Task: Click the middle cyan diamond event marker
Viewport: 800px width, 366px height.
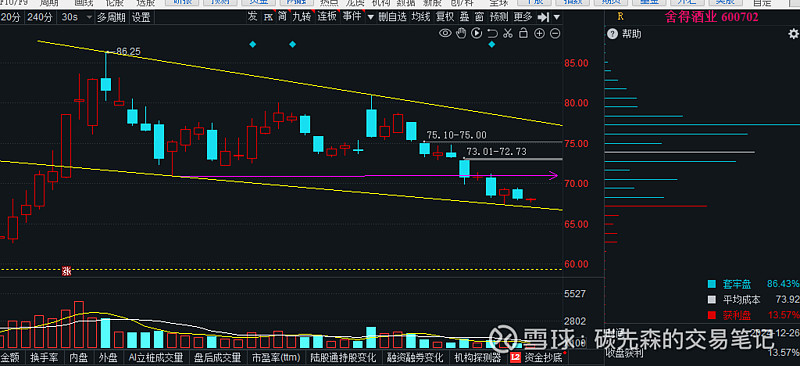Action: pos(293,44)
